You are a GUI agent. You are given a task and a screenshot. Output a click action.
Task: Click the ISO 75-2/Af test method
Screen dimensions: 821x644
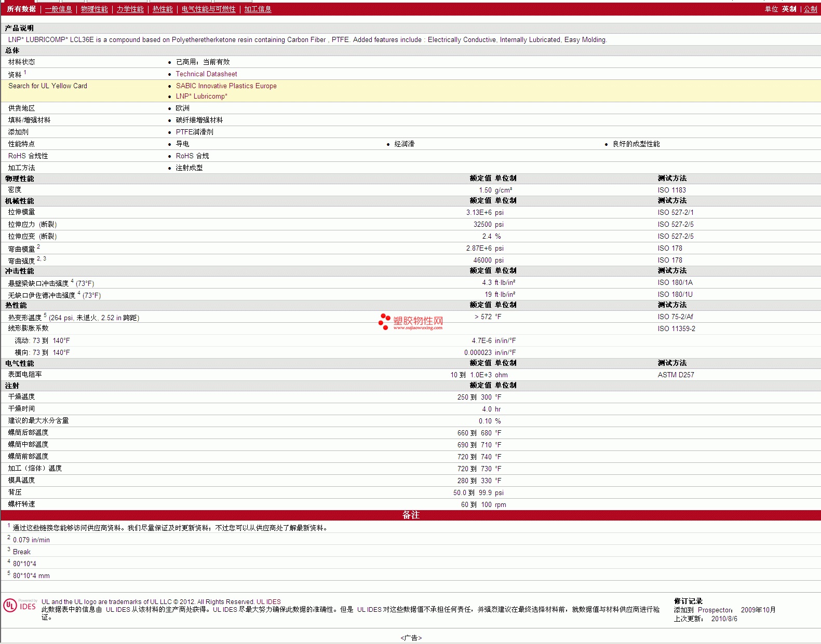[x=675, y=317]
